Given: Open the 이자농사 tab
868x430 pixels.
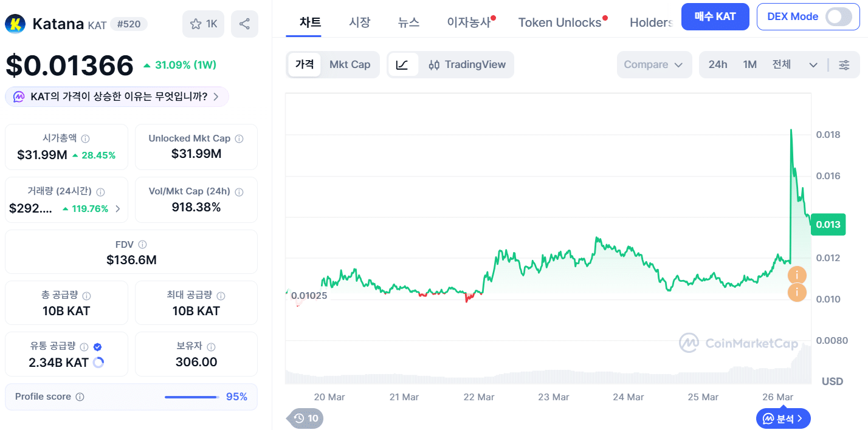Looking at the screenshot, I should click(469, 22).
